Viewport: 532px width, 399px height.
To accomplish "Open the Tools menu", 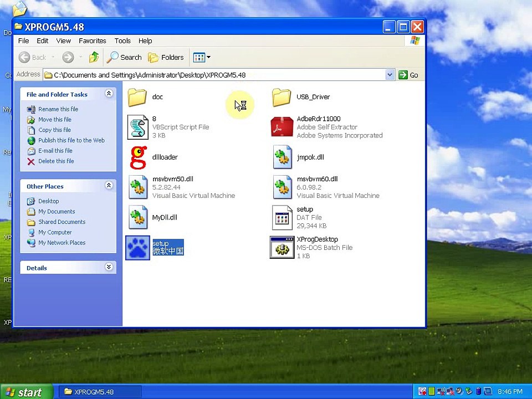I will [122, 40].
